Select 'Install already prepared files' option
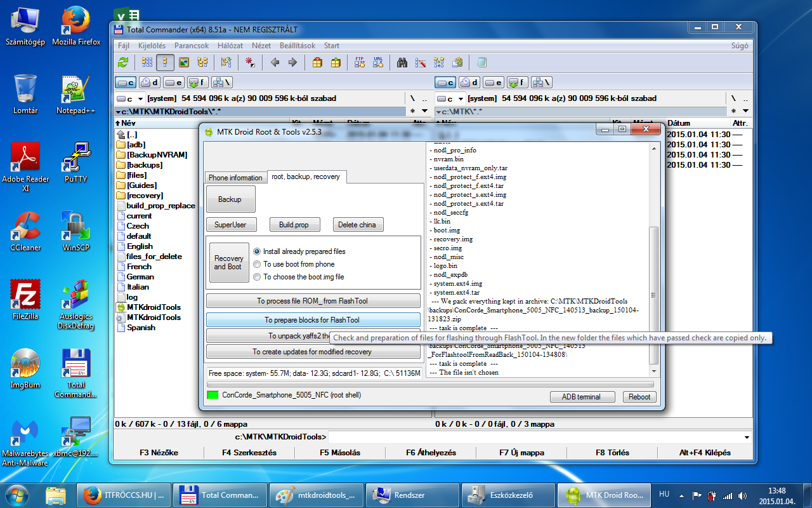The height and width of the screenshot is (508, 812). [x=257, y=251]
